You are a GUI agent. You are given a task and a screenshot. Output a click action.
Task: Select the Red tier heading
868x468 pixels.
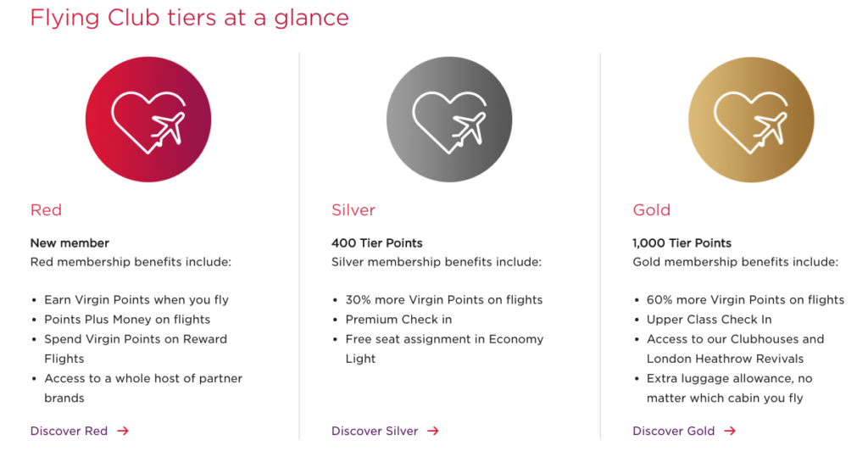coord(46,210)
